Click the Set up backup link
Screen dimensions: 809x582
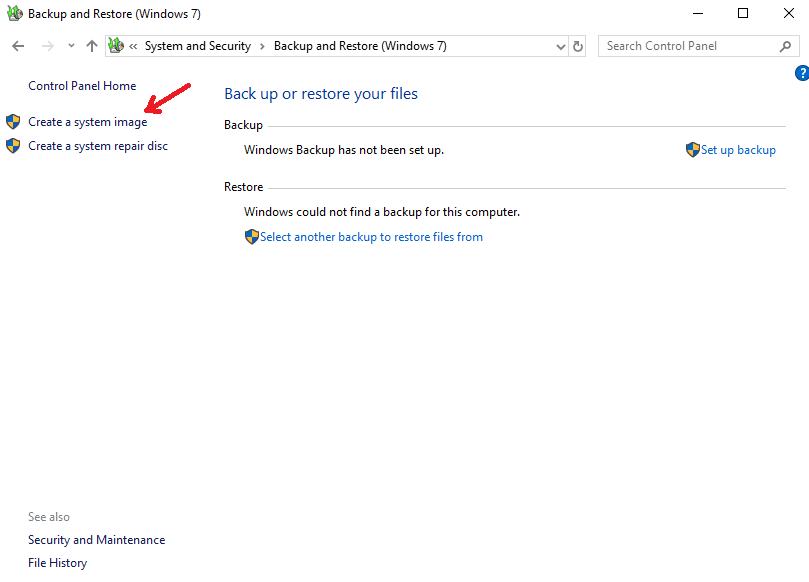738,150
